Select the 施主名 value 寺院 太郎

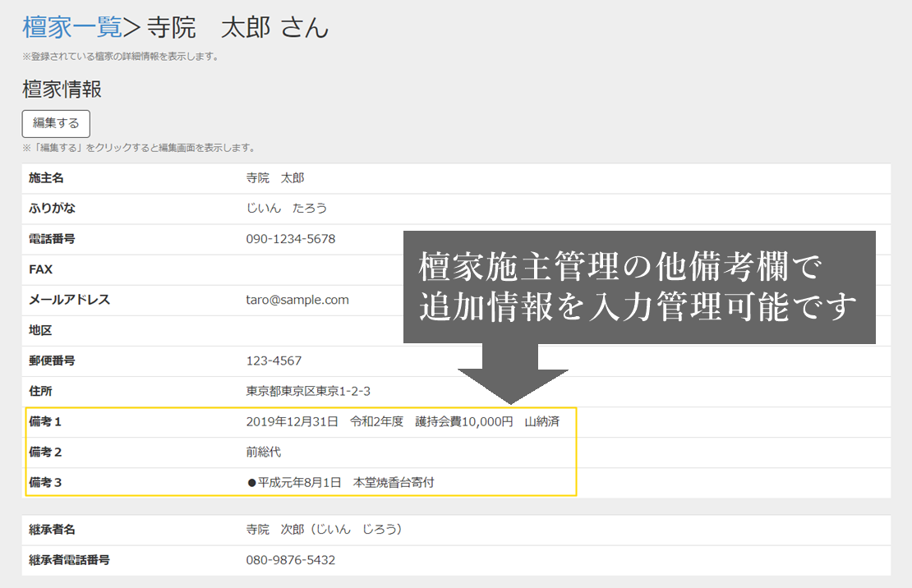tap(275, 178)
